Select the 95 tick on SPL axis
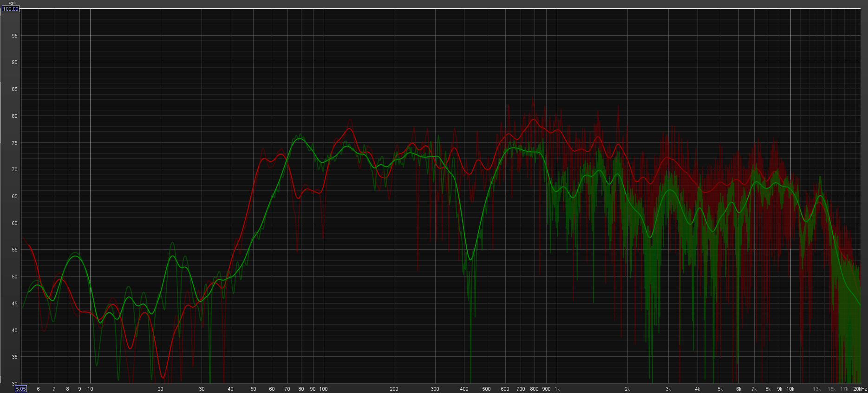868x393 pixels. point(15,36)
